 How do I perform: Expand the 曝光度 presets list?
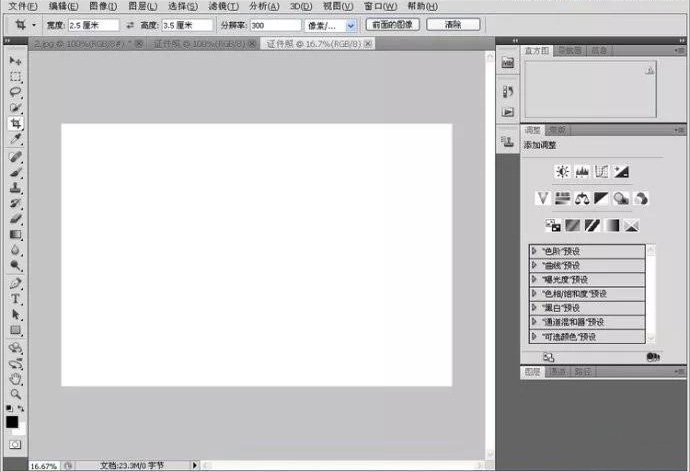(534, 279)
